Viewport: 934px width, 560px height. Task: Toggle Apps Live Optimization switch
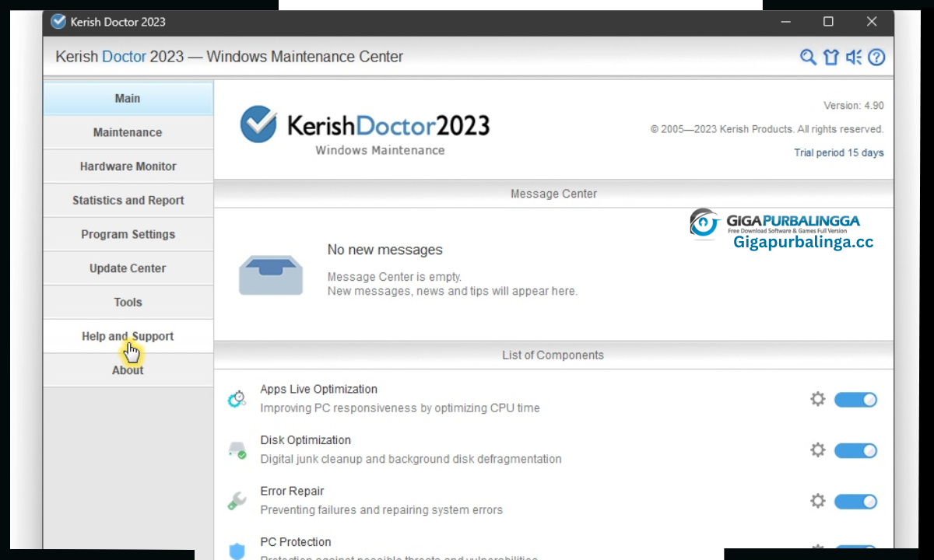pyautogui.click(x=856, y=400)
